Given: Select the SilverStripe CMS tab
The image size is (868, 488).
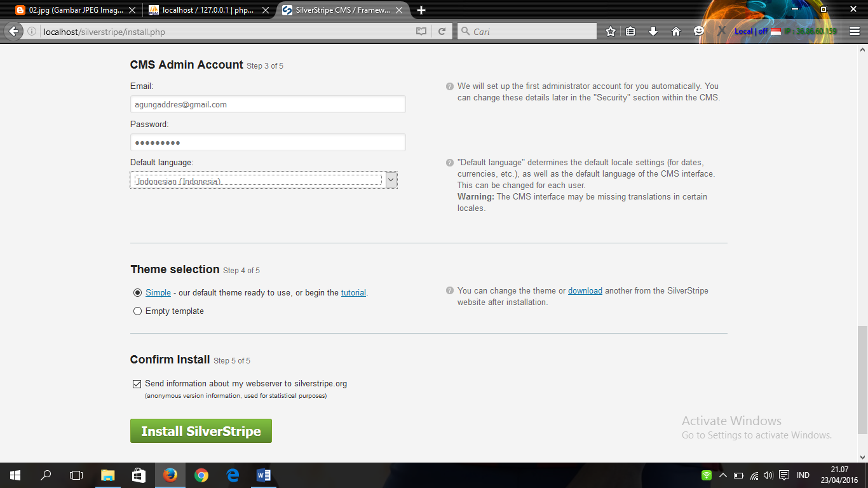Looking at the screenshot, I should pyautogui.click(x=343, y=10).
